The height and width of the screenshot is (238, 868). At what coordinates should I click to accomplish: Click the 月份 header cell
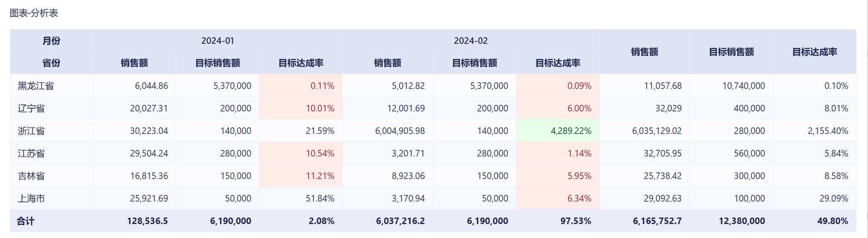coord(51,41)
